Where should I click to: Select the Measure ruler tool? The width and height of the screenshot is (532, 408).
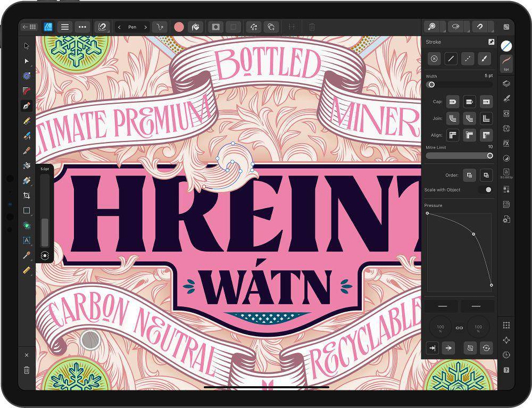(27, 270)
